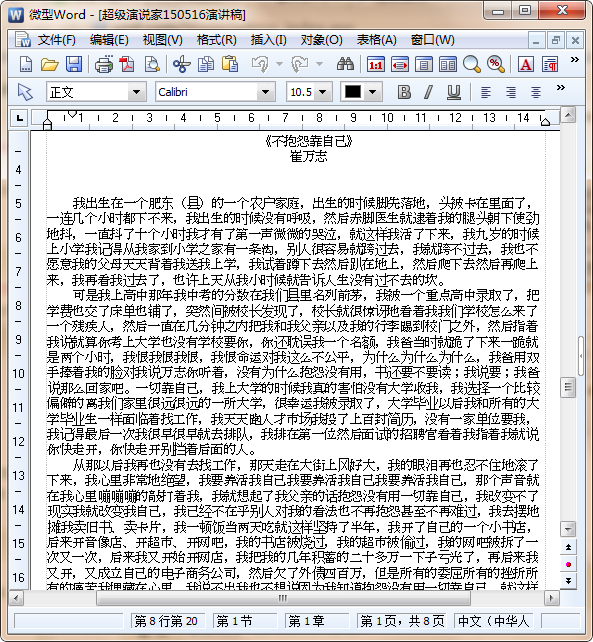Click horizontal scrollbar right arrow
The width and height of the screenshot is (593, 642).
point(552,598)
